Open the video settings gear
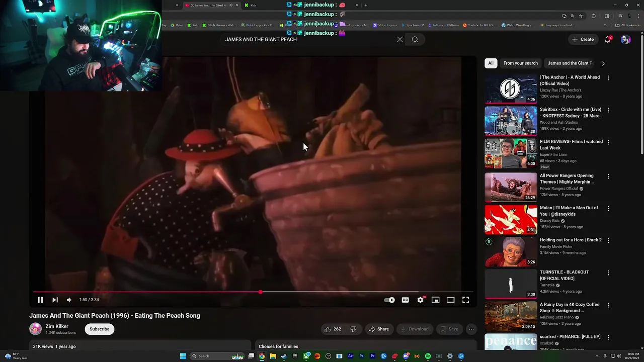Image resolution: width=644 pixels, height=362 pixels. [421, 300]
